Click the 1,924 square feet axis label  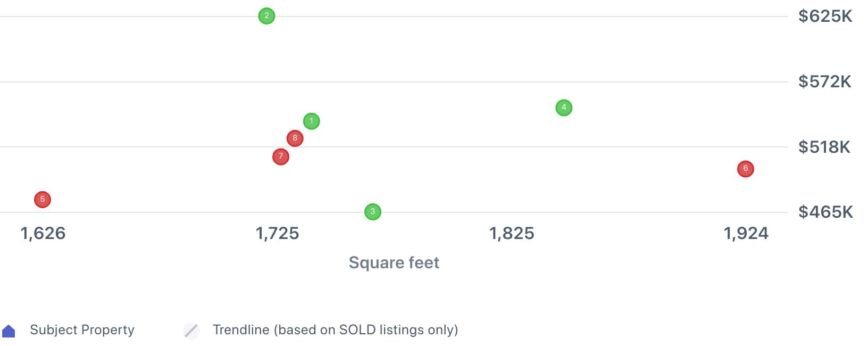[x=746, y=233]
